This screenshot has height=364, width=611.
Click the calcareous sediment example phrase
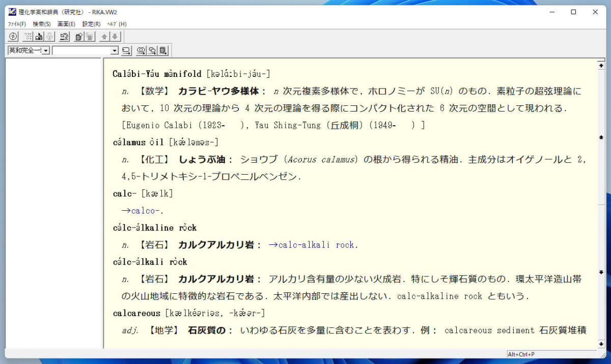489,330
